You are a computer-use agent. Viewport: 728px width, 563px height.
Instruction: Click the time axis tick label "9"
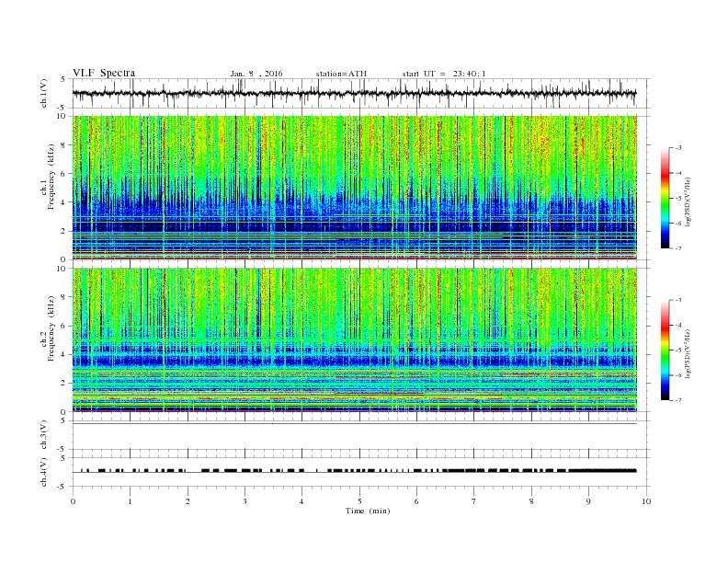point(588,501)
